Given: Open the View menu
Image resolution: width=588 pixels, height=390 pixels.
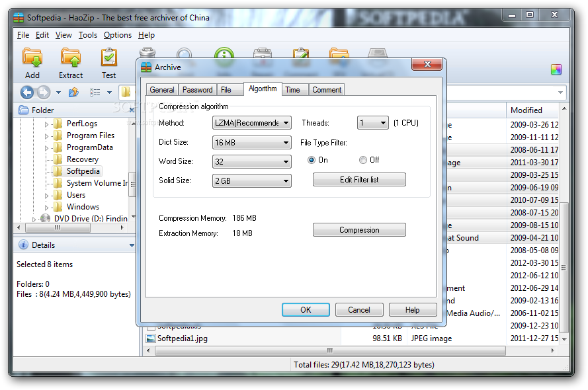Looking at the screenshot, I should pos(63,35).
